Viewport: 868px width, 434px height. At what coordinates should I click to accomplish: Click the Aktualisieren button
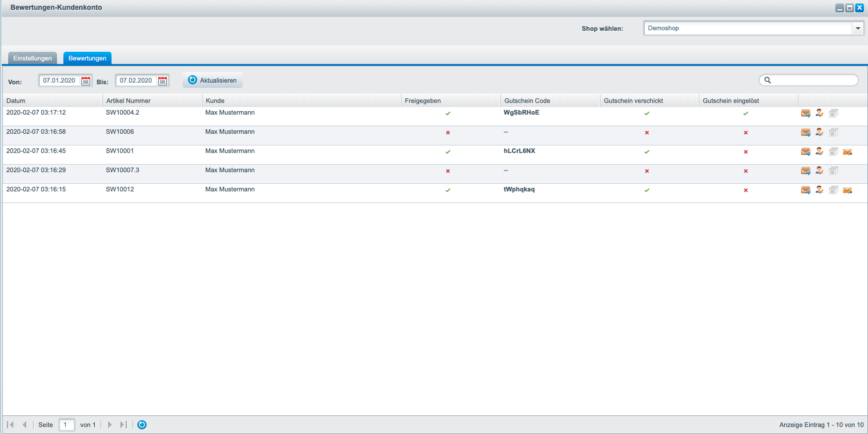[213, 80]
